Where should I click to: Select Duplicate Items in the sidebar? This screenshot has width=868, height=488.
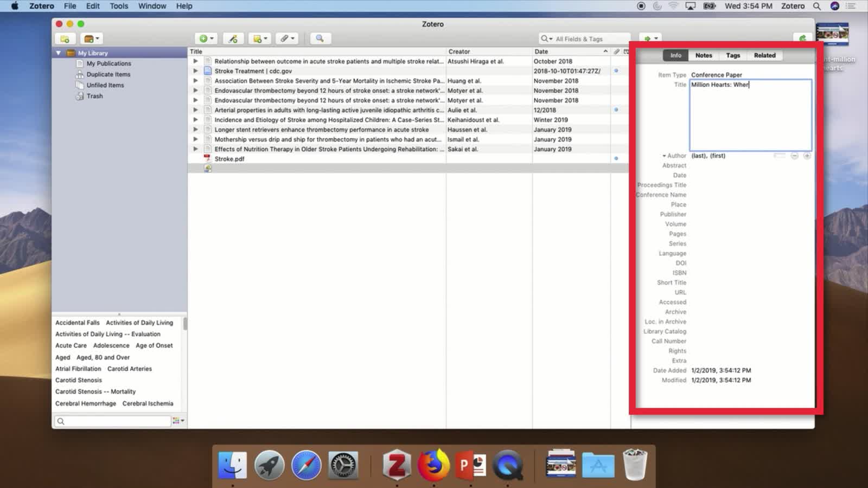click(x=108, y=74)
